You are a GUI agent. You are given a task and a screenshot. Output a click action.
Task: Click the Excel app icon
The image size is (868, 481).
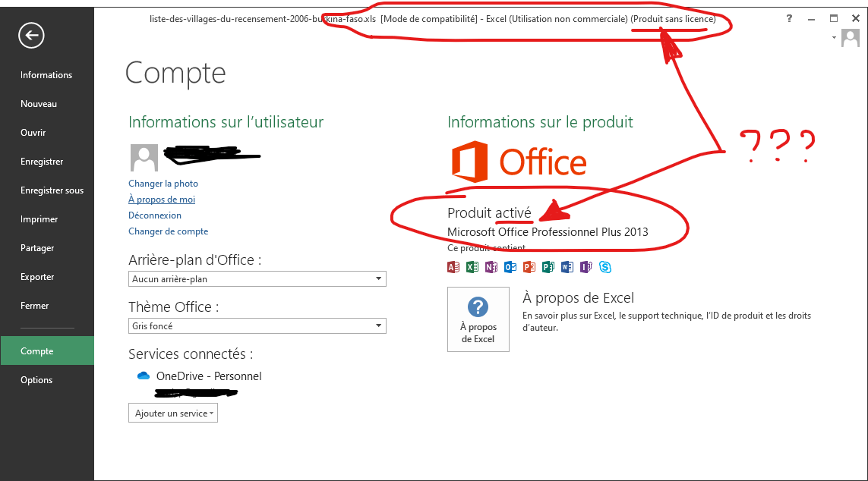click(472, 268)
